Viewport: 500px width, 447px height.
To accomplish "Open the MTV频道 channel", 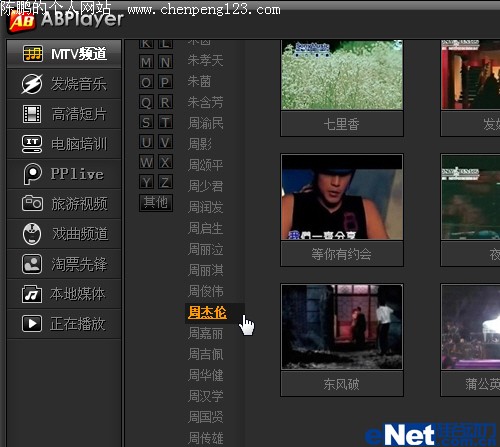I will [64, 54].
